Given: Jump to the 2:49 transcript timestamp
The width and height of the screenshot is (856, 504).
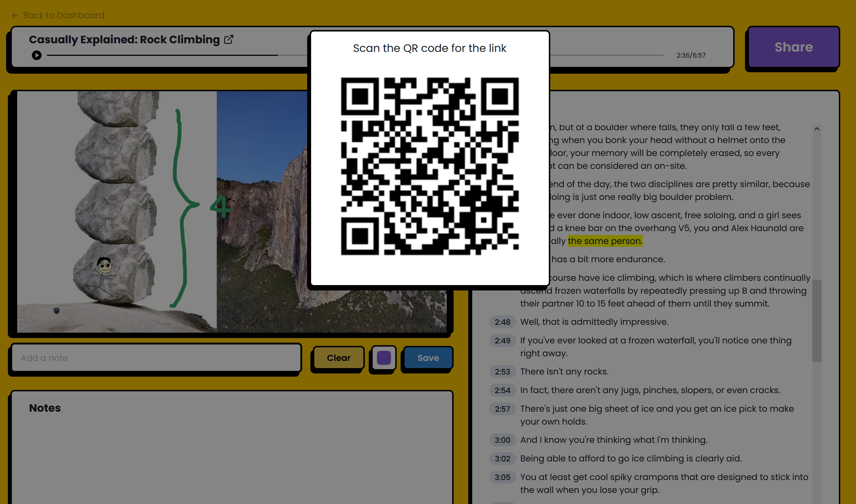Looking at the screenshot, I should (502, 341).
